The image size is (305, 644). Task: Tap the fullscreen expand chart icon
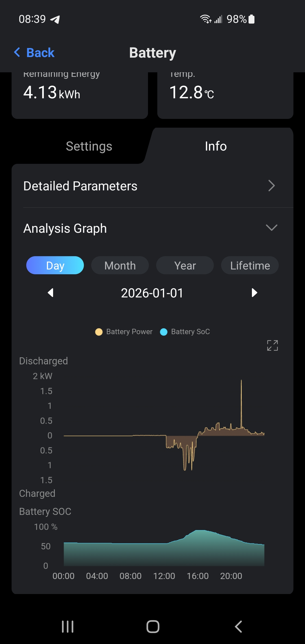[273, 345]
